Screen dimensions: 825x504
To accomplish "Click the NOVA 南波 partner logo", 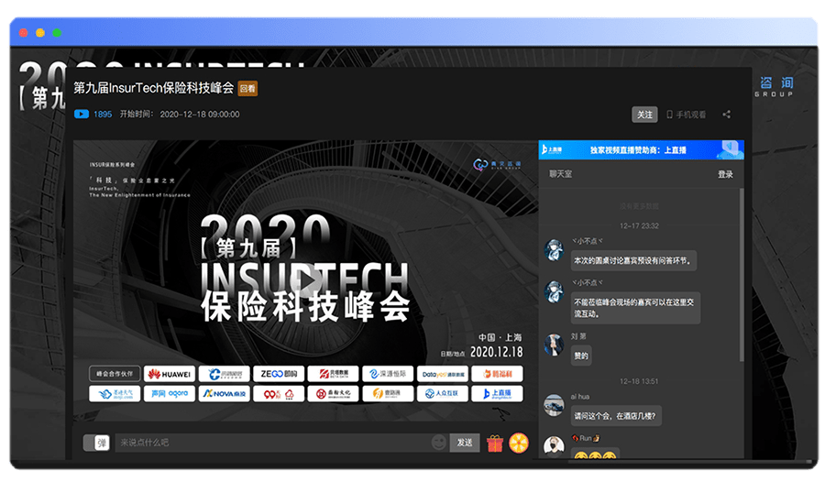I will 225,393.
